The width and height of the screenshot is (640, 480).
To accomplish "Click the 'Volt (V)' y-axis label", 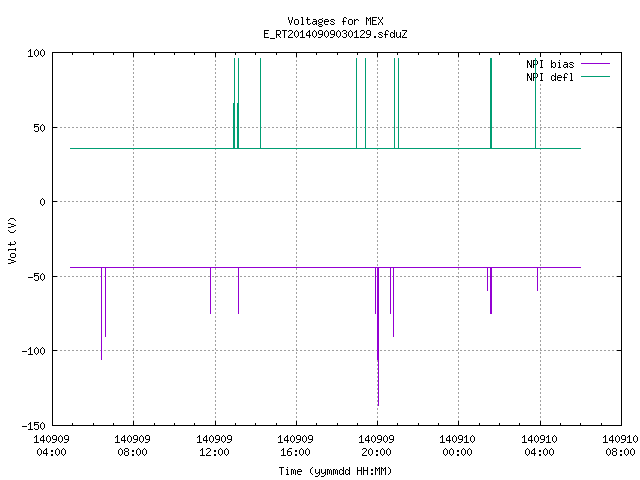I will (13, 240).
